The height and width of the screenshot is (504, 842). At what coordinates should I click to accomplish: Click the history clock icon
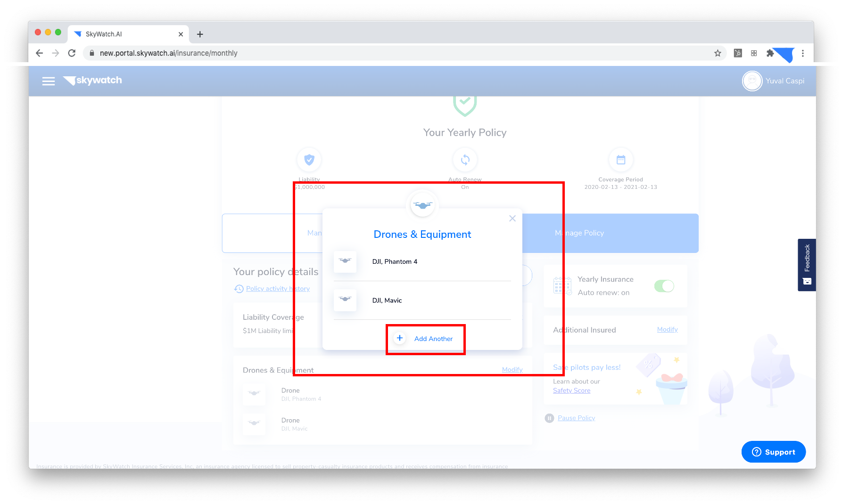point(239,289)
